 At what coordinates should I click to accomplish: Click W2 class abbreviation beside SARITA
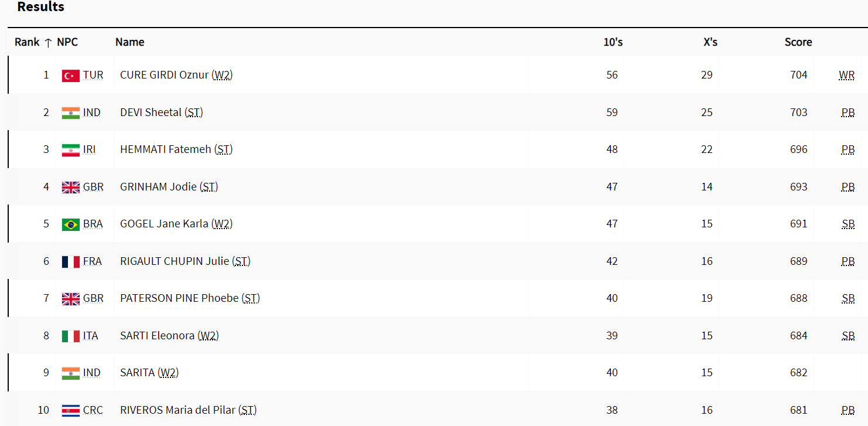click(168, 373)
